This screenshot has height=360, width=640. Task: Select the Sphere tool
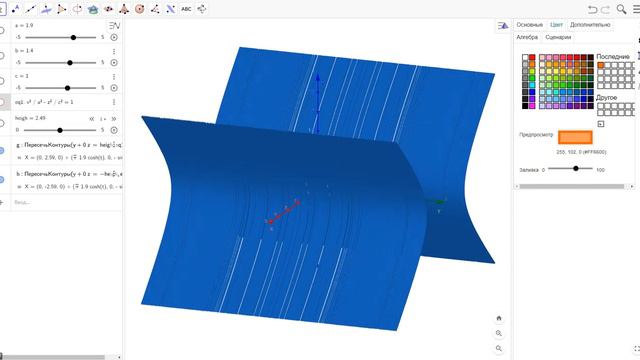pos(139,9)
